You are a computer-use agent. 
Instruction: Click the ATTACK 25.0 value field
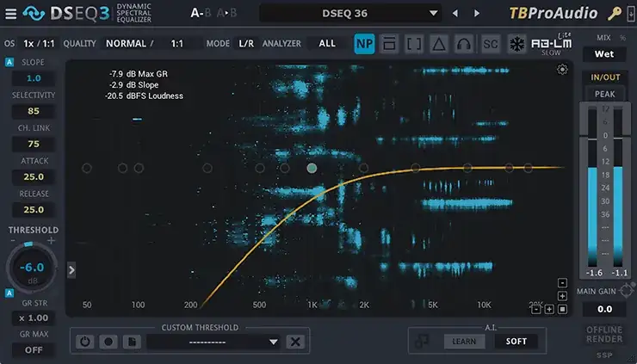[34, 176]
